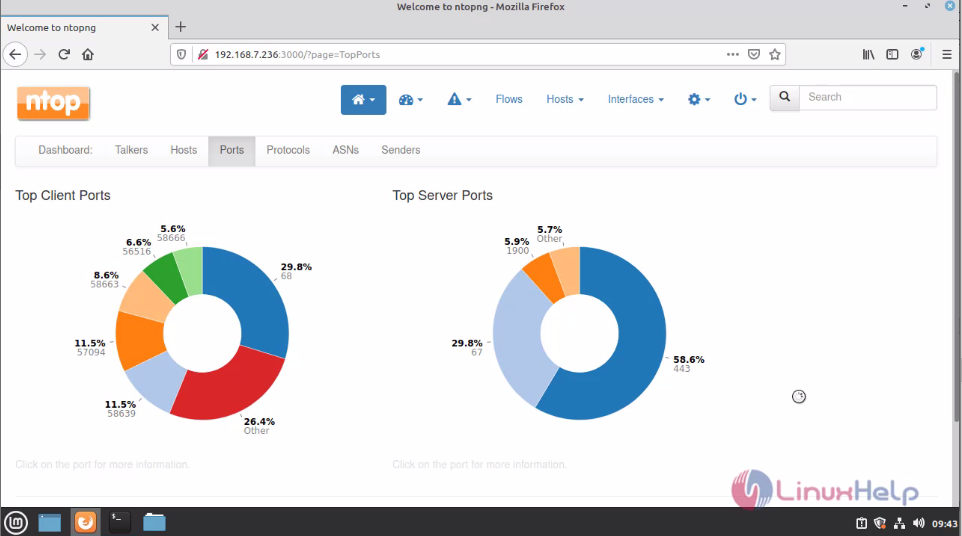
Task: Open the power options dropdown
Action: coord(745,99)
